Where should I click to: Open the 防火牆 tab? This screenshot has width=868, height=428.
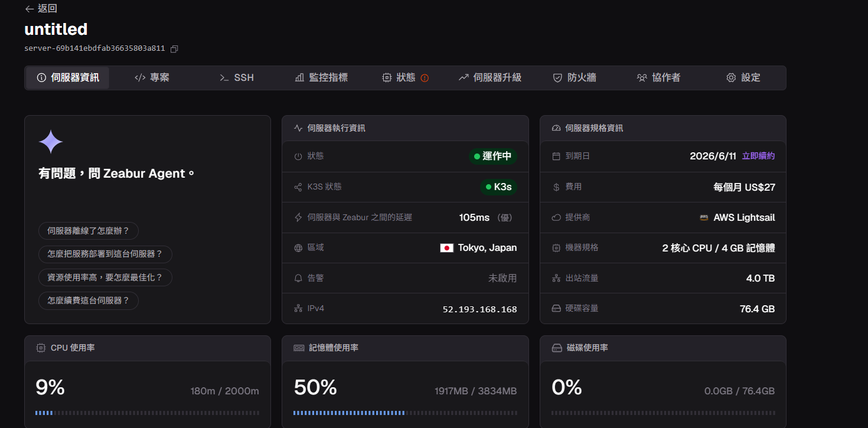point(575,78)
